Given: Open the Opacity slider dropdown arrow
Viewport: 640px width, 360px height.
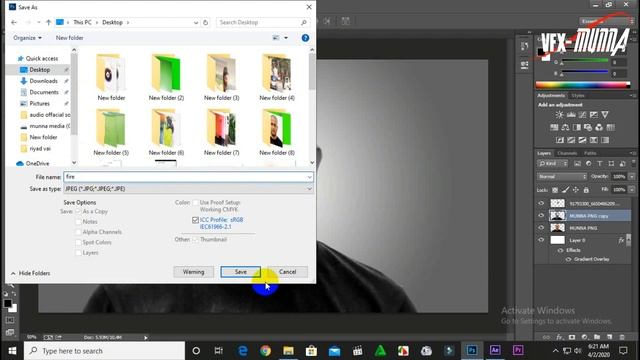Looking at the screenshot, I should click(x=632, y=177).
